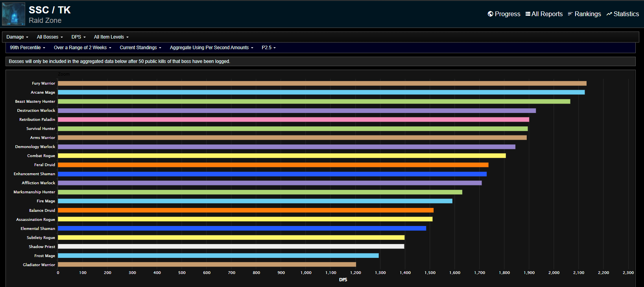This screenshot has height=287, width=644.
Task: Click the Assassination Rogue axis label
Action: click(x=36, y=220)
